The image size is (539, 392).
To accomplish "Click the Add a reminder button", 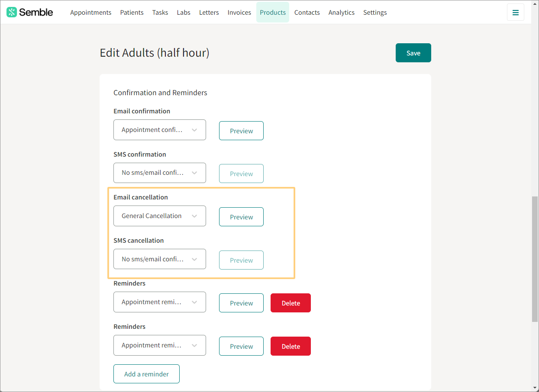I will (146, 374).
